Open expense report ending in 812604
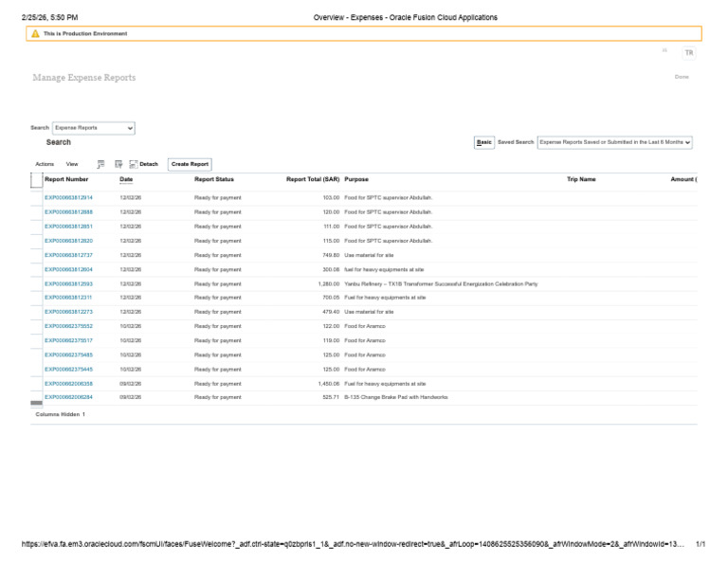Viewport: 728px width, 563px height. coord(68,270)
